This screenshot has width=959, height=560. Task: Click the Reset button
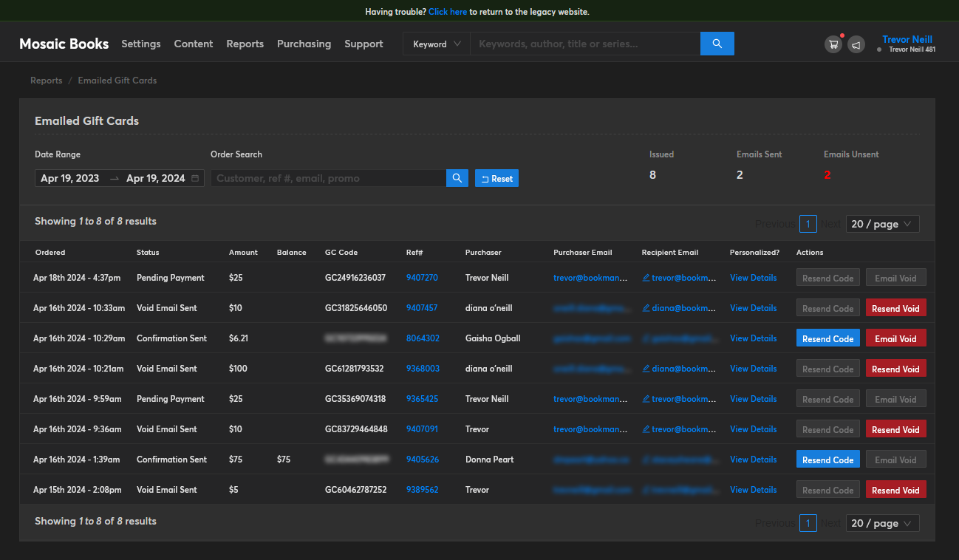pos(496,178)
